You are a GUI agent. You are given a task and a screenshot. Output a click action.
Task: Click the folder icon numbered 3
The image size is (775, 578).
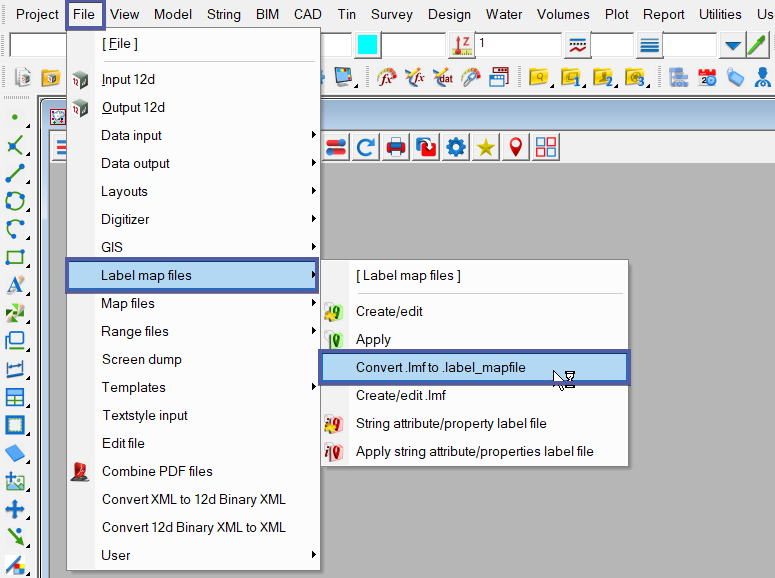click(x=636, y=78)
